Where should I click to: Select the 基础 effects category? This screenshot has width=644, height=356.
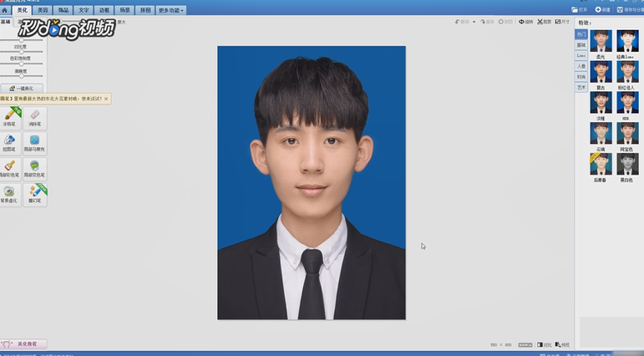(x=581, y=45)
